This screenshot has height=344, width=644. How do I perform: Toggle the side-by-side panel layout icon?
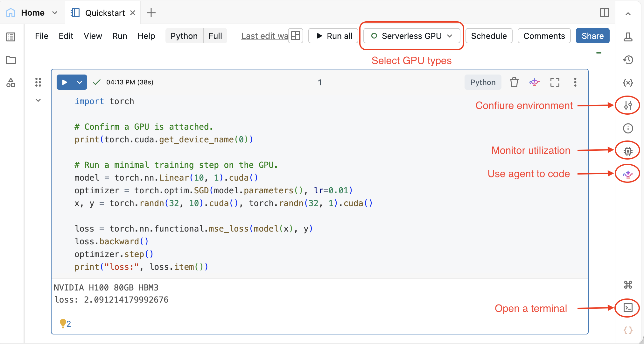604,13
